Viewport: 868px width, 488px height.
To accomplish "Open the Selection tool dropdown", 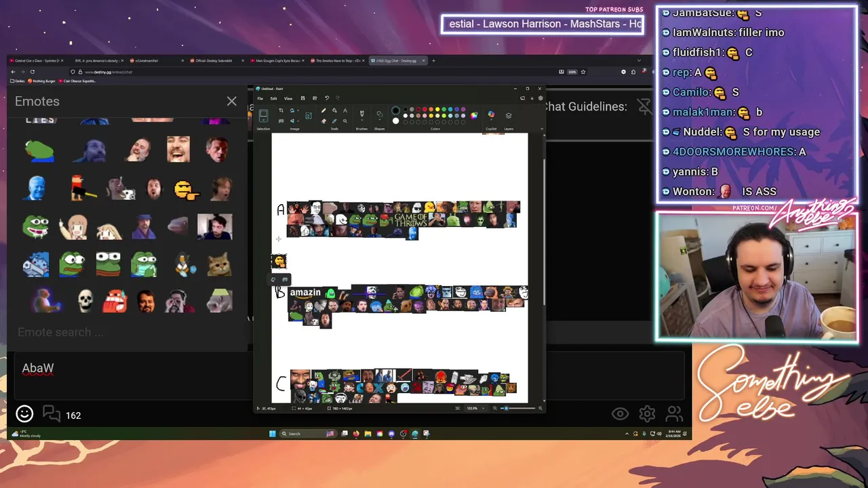I will click(x=263, y=120).
